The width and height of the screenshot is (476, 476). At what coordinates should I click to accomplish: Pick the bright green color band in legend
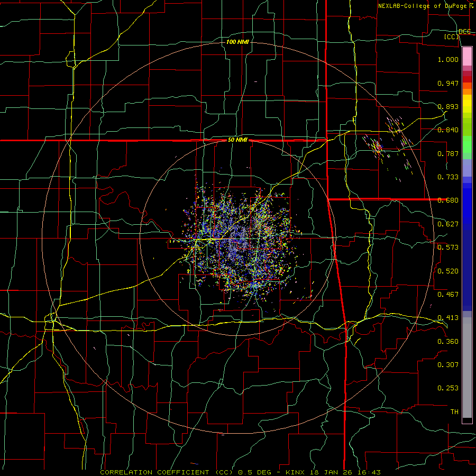click(x=467, y=144)
